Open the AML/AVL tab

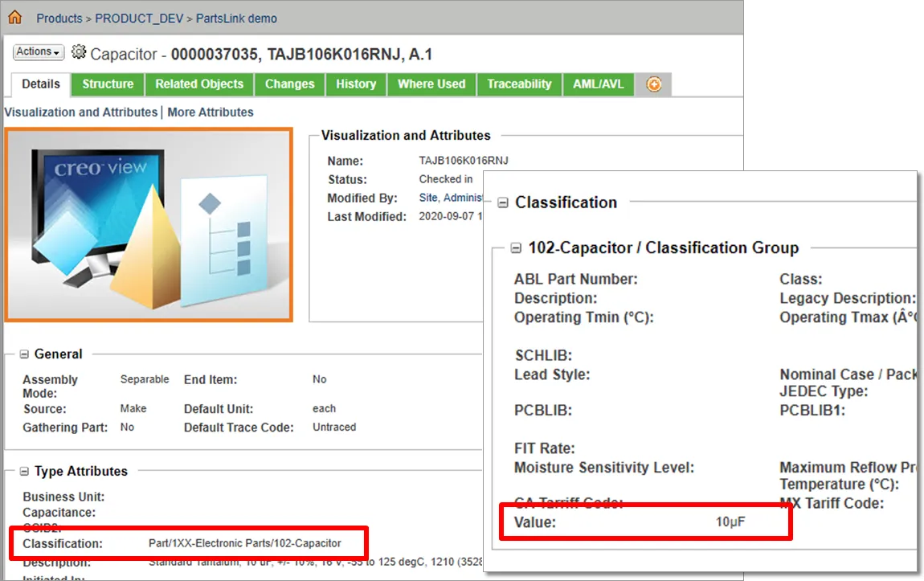pyautogui.click(x=598, y=84)
